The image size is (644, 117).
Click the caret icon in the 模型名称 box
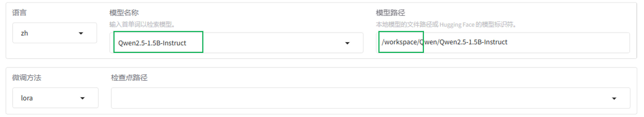347,43
